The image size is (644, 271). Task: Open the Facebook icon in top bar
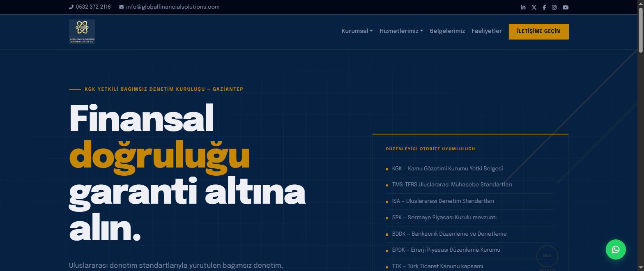[544, 7]
